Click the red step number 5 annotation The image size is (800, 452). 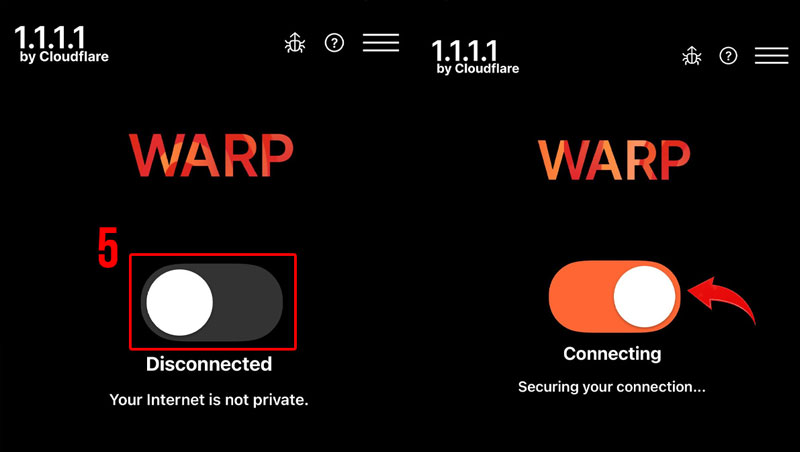pos(108,247)
